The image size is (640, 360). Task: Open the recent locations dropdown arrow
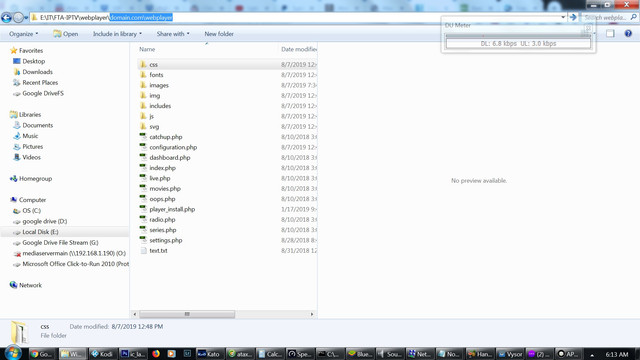[26, 18]
